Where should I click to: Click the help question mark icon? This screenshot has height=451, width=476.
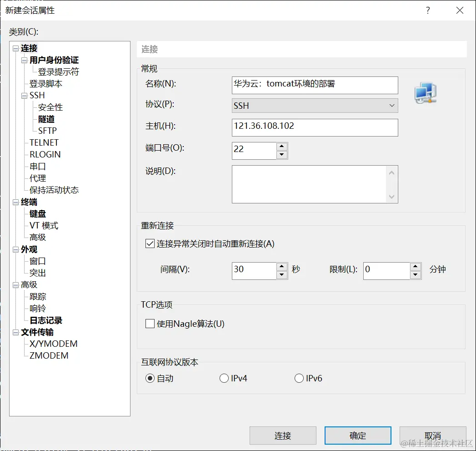(x=427, y=10)
